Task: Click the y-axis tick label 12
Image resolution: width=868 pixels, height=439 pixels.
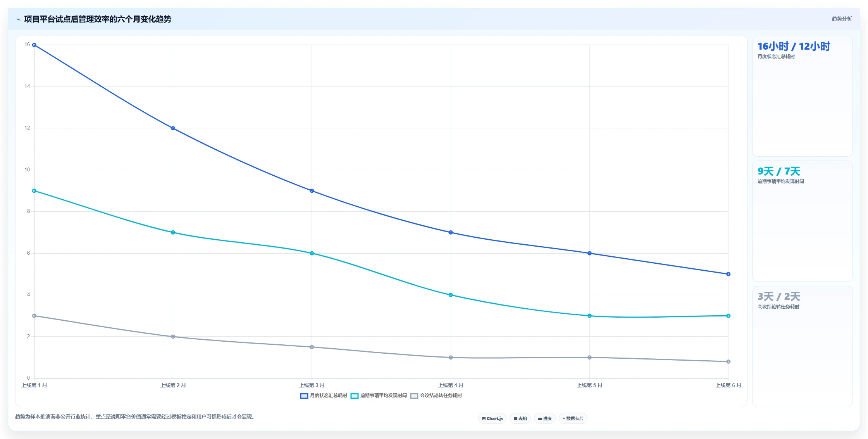Action: [27, 128]
